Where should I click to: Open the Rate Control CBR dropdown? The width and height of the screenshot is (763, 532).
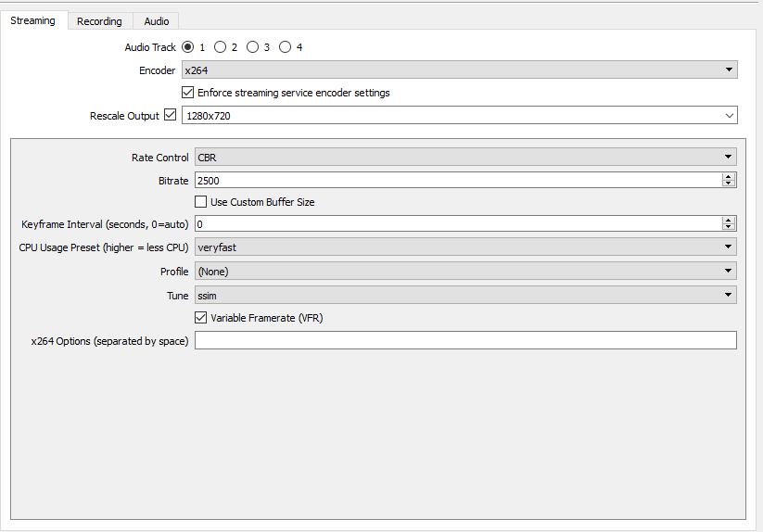465,157
